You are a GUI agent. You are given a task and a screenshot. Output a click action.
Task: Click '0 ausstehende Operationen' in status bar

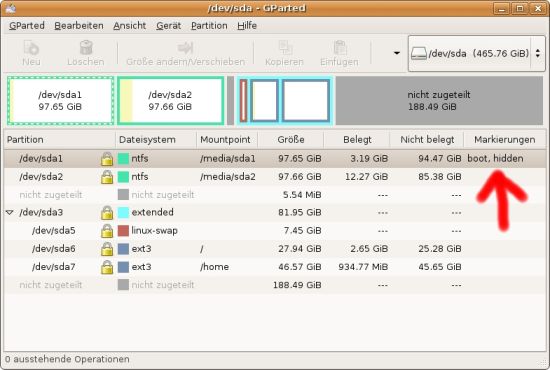point(67,359)
